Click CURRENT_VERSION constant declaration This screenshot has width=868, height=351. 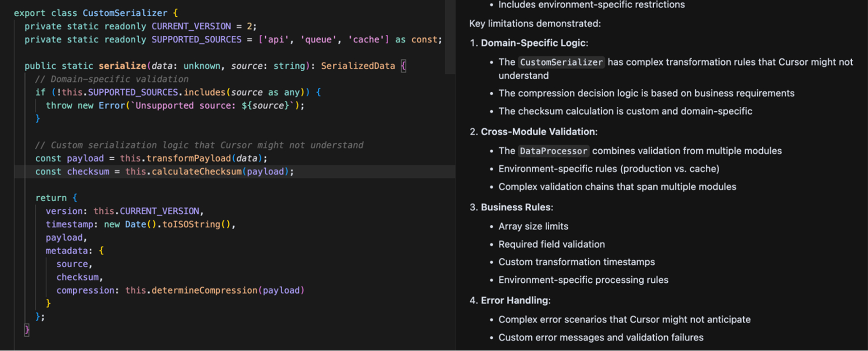(191, 26)
